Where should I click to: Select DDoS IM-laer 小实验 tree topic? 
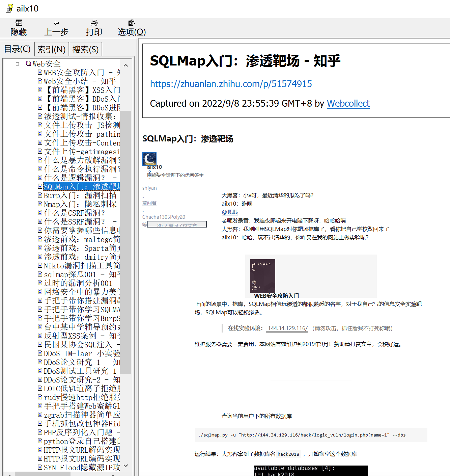pos(81,353)
